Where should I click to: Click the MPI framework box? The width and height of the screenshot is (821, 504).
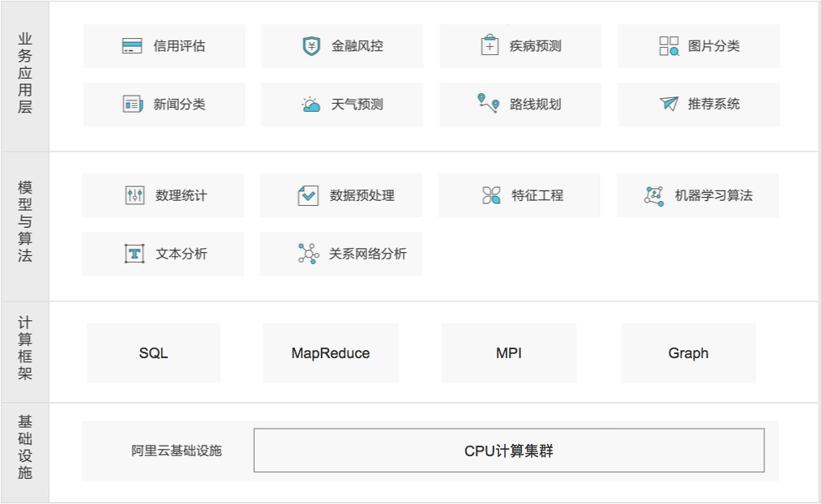[x=509, y=353]
